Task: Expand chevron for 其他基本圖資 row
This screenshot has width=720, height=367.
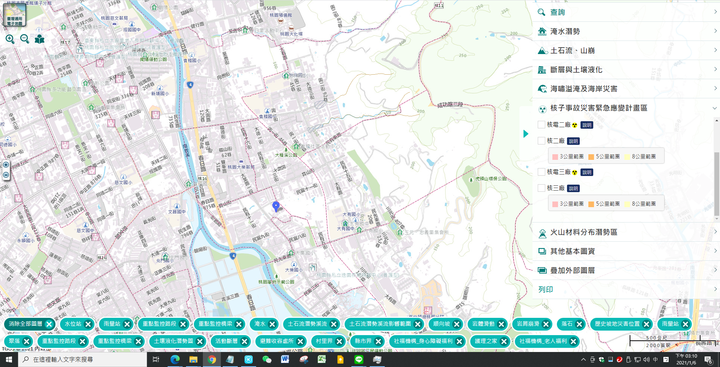Action: (x=715, y=251)
